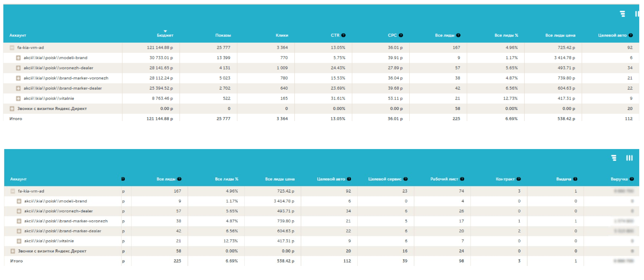Click the hierarchy grouping icon in the lower table
644x280 pixels.
614,158
